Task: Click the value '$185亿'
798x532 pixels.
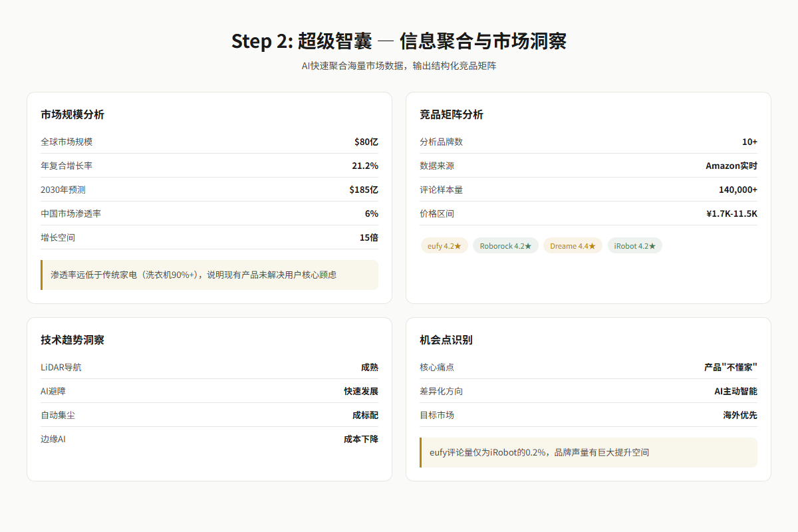Action: pyautogui.click(x=364, y=190)
